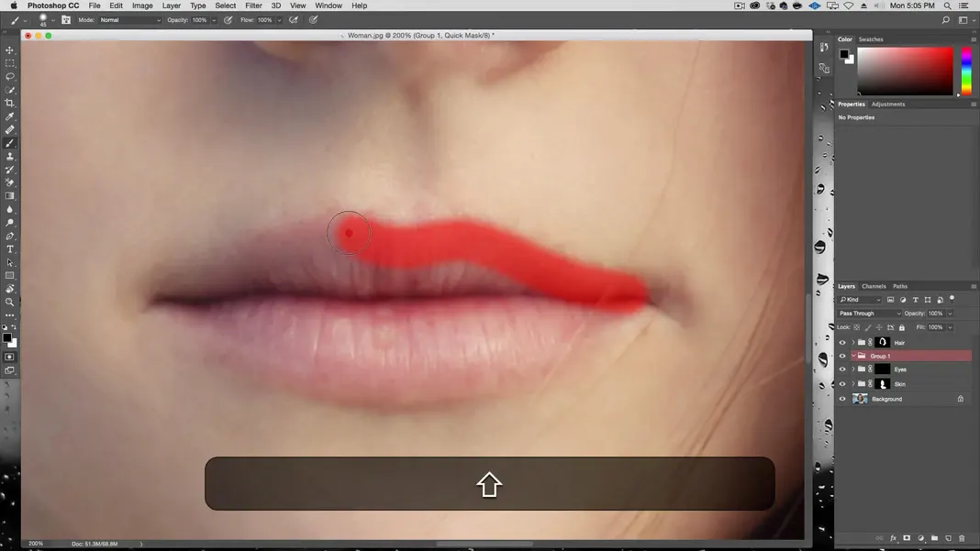Create a new layer button
980x551 pixels.
tap(948, 538)
